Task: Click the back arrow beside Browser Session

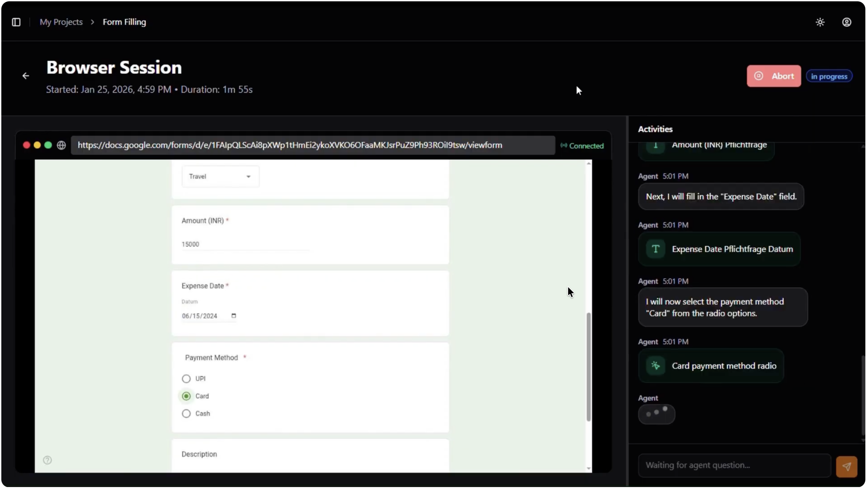Action: tap(25, 75)
